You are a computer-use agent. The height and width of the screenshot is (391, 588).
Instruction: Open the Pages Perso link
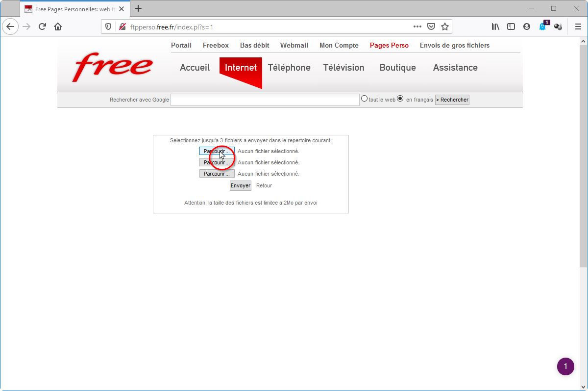389,45
